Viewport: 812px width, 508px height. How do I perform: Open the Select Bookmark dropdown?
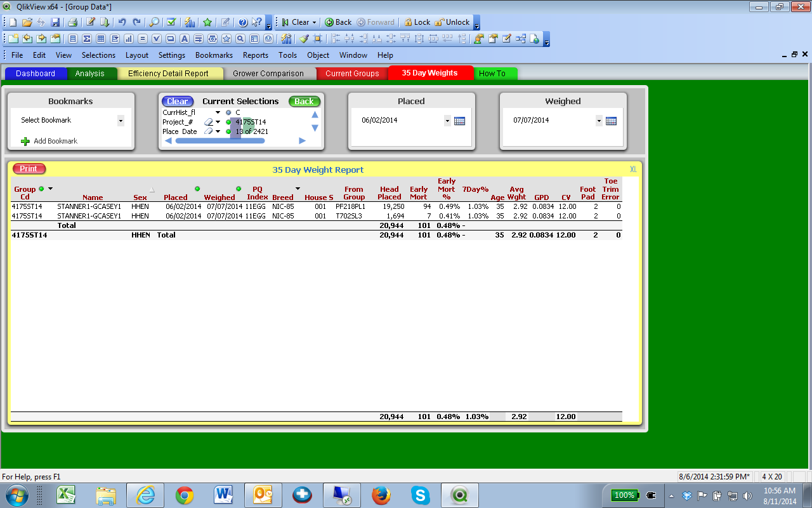(121, 121)
